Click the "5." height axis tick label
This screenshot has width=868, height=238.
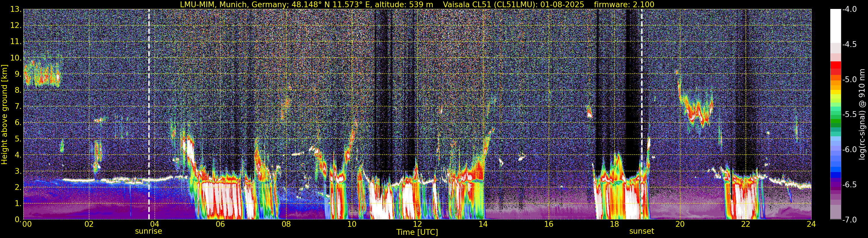(18, 139)
